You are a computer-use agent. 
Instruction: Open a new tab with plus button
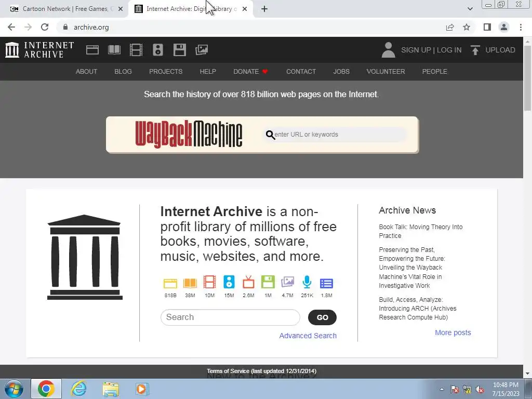pos(264,9)
